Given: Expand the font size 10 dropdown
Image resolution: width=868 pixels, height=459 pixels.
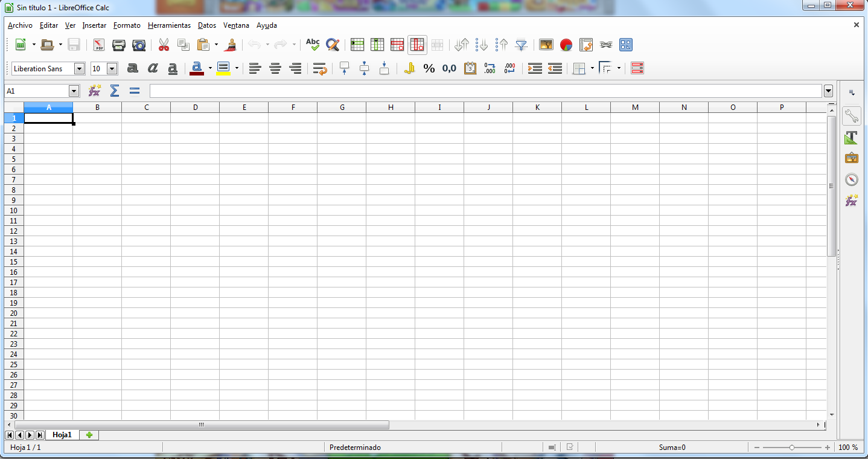Looking at the screenshot, I should 112,69.
